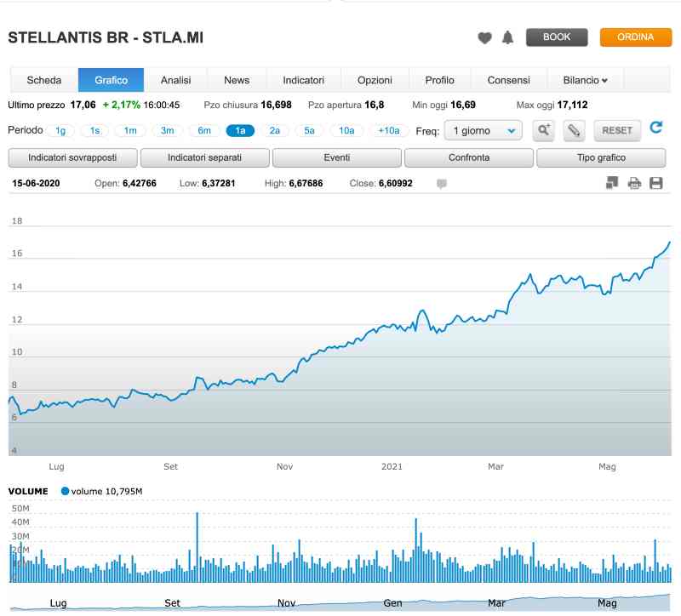
Task: Click the Nov area of the bottom range navigator
Action: point(286,603)
